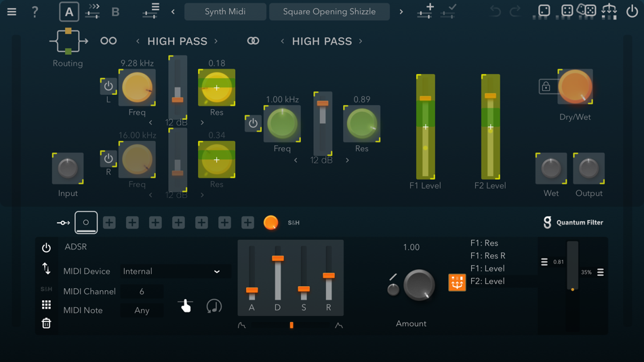644x362 pixels.
Task: Save new preset with plus icon
Action: point(425,11)
